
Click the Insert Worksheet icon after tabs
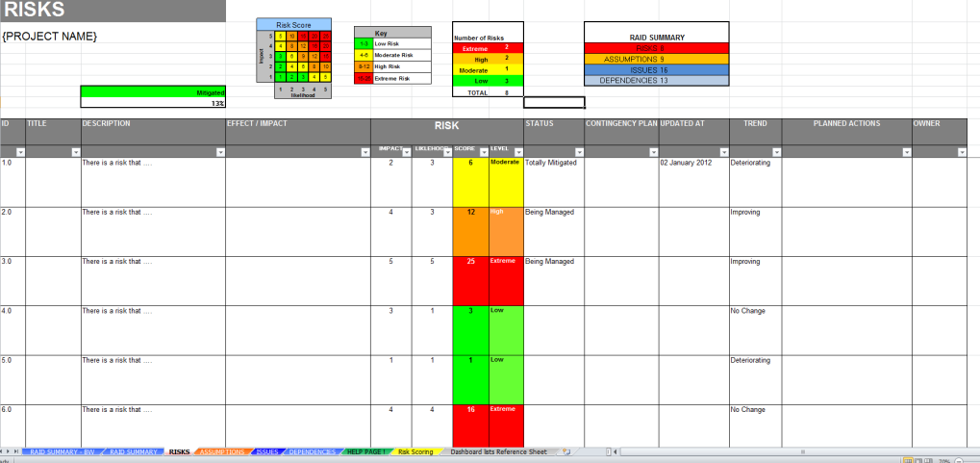pos(565,451)
